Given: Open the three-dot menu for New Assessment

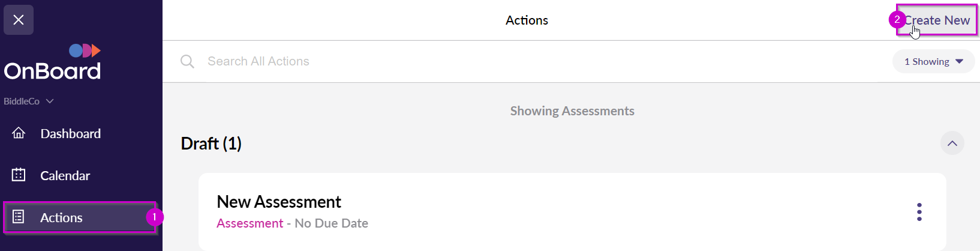Looking at the screenshot, I should pyautogui.click(x=919, y=212).
